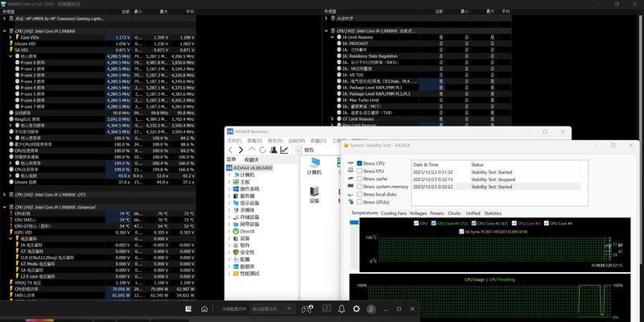Screen dimensions: 644x322
Task: Enable the Stress FPU checkbox
Action: pos(360,171)
